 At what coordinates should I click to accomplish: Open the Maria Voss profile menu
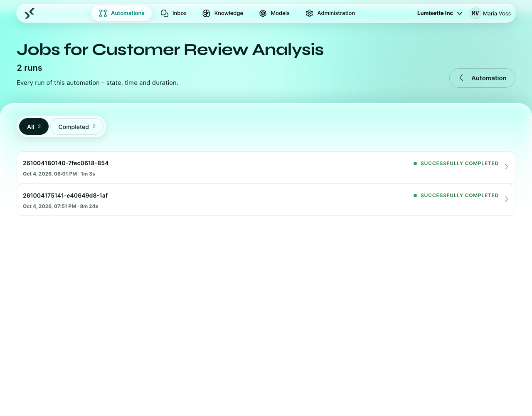490,13
